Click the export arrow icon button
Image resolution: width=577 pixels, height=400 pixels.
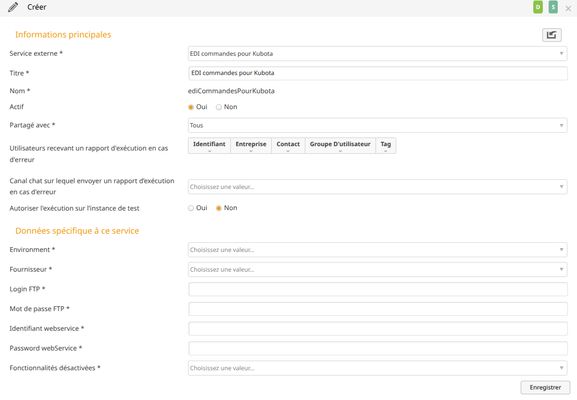[551, 35]
